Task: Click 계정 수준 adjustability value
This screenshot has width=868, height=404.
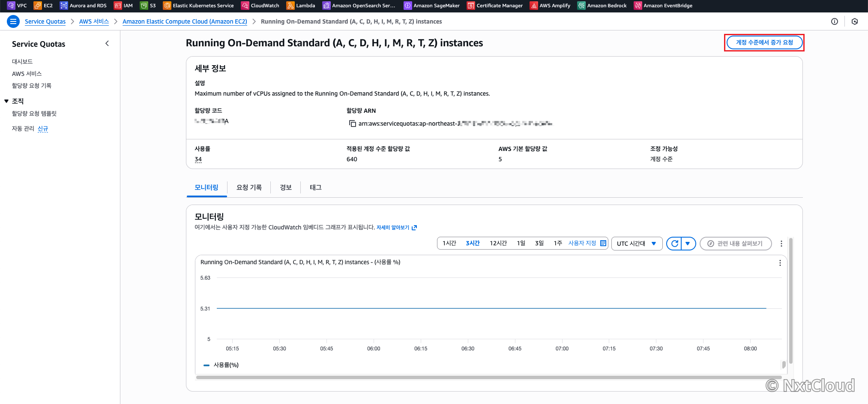Action: 661,159
